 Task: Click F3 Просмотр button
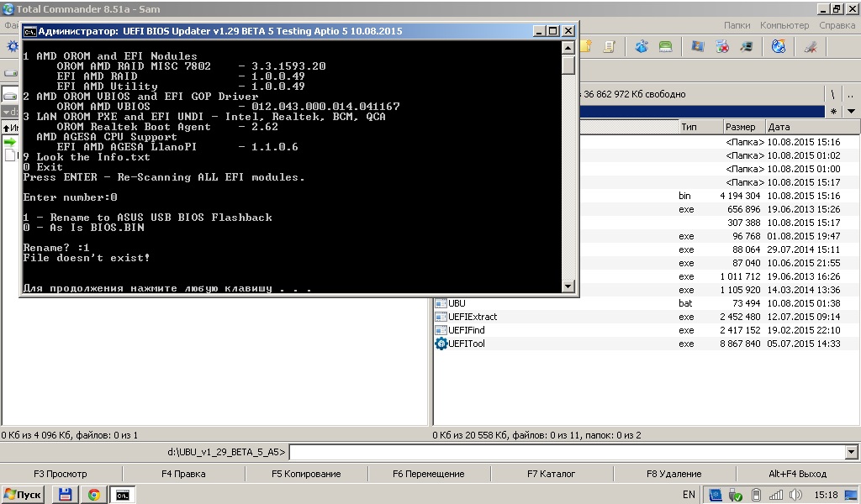click(x=61, y=474)
